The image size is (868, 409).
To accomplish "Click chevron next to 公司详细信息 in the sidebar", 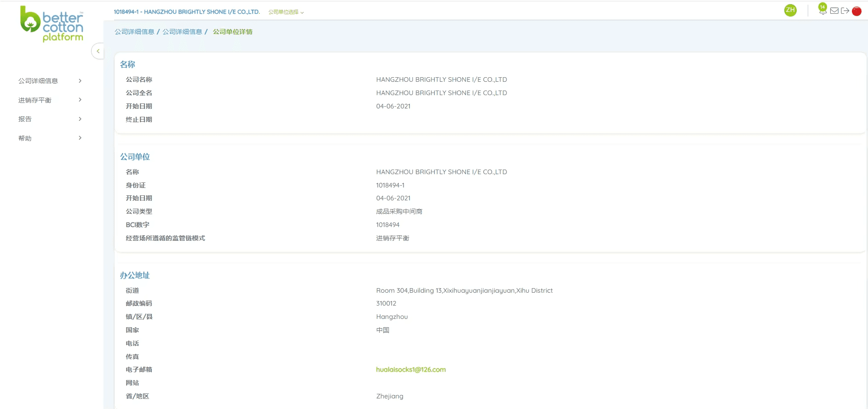I will [80, 81].
